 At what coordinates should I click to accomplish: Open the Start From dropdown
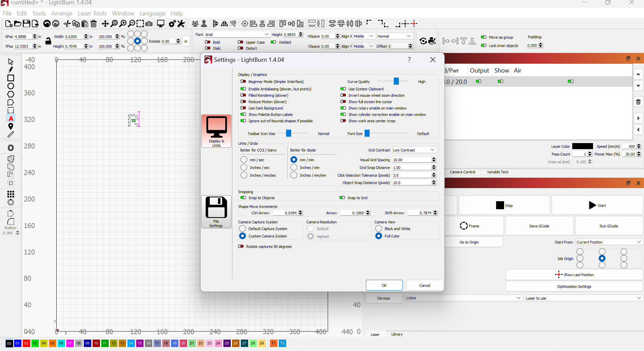(x=609, y=242)
